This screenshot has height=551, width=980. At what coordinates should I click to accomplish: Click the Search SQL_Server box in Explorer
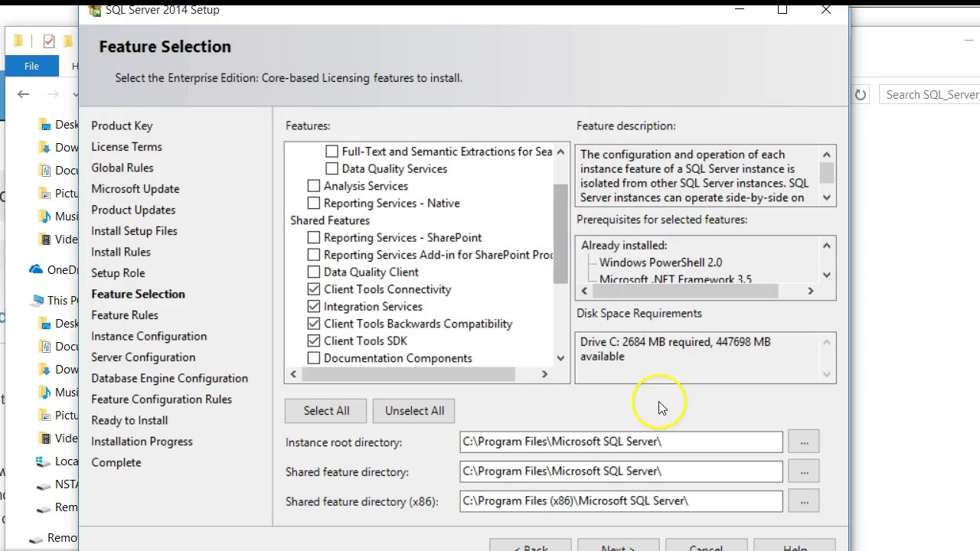[x=929, y=95]
